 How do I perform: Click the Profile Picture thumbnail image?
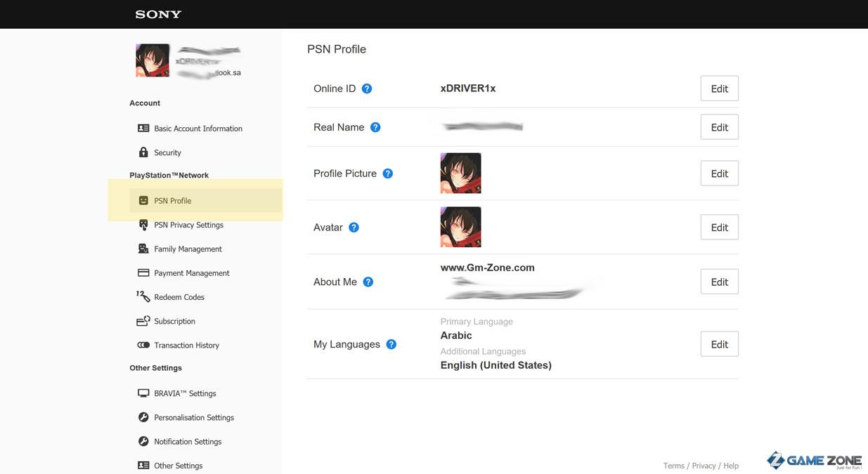pos(461,173)
